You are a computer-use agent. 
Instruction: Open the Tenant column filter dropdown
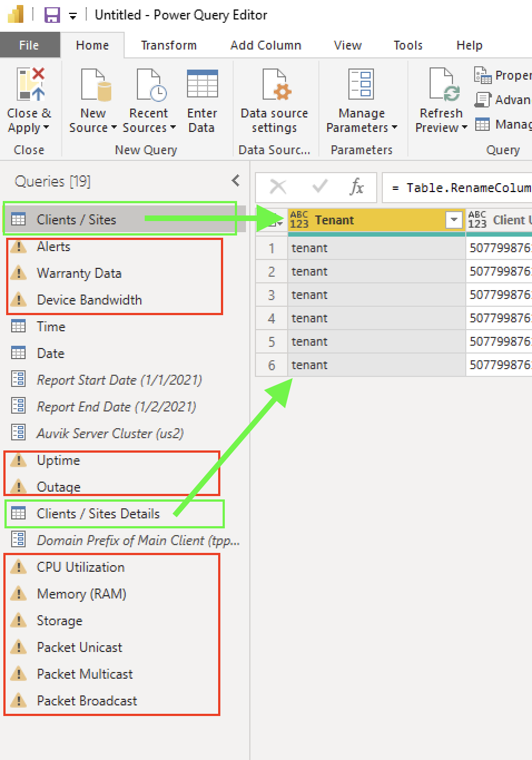pyautogui.click(x=455, y=220)
